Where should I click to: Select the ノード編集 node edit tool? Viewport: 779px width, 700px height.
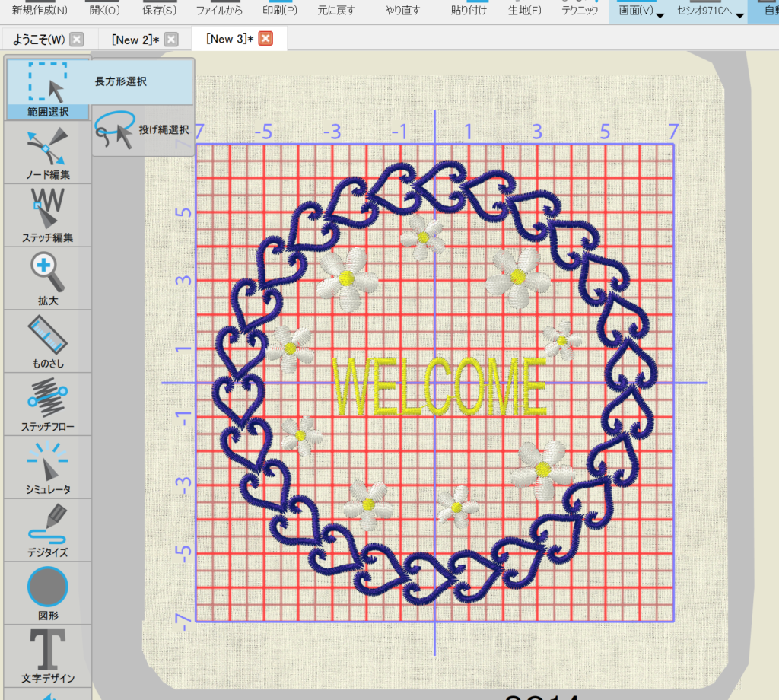pos(46,153)
